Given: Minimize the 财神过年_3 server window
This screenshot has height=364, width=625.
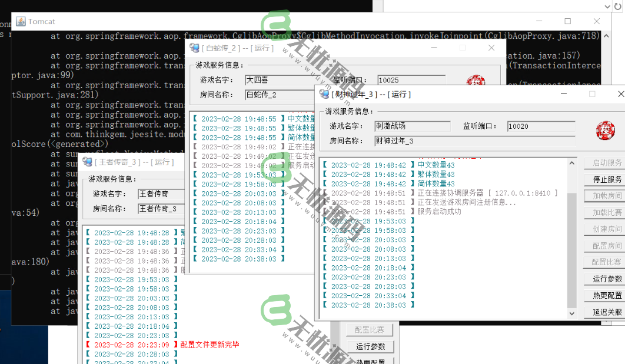Looking at the screenshot, I should [563, 94].
